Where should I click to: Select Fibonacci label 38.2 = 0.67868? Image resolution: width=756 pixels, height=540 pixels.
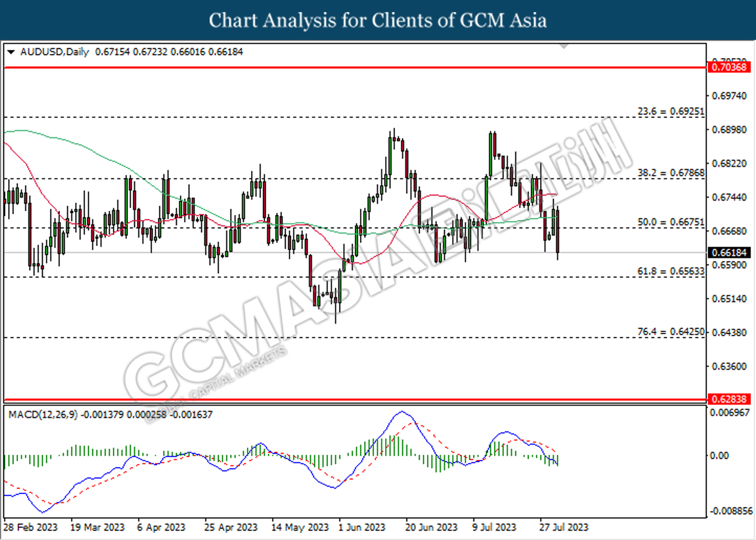click(671, 172)
